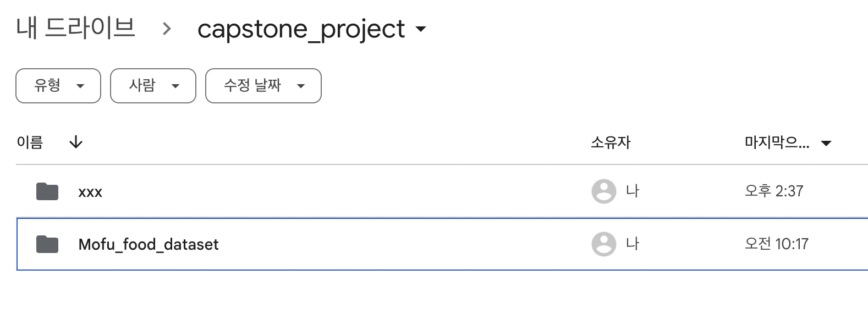Viewport: 868px width, 319px height.
Task: Open the 유형 type filter dropdown
Action: click(x=58, y=86)
